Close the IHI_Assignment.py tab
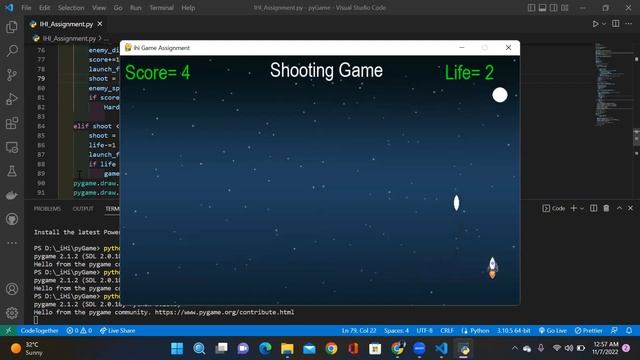 100,24
